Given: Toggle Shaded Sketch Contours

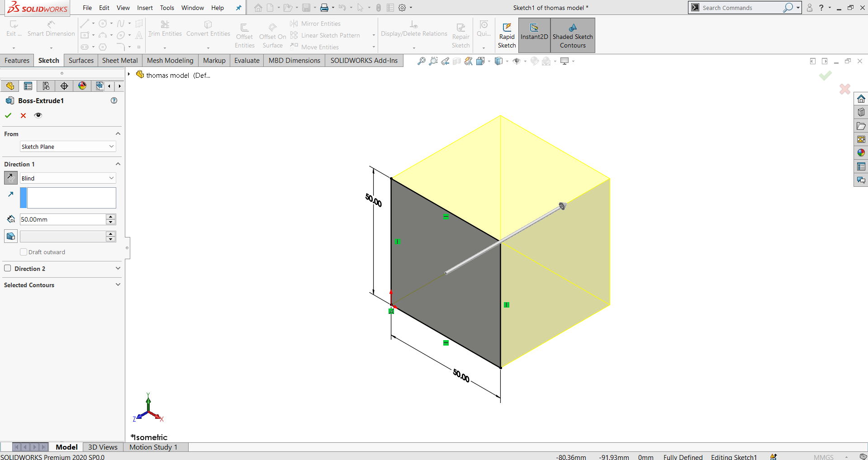Looking at the screenshot, I should (573, 35).
